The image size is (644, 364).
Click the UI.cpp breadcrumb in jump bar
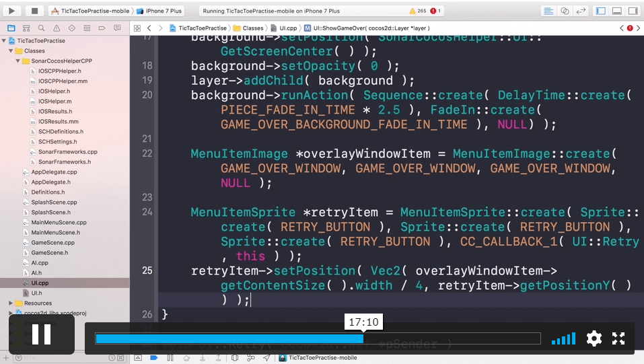click(284, 28)
